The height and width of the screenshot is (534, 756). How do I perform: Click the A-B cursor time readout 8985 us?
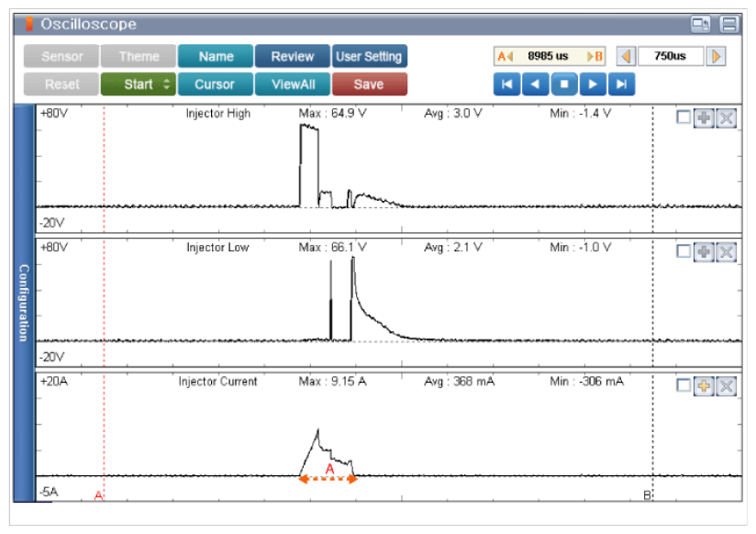550,56
